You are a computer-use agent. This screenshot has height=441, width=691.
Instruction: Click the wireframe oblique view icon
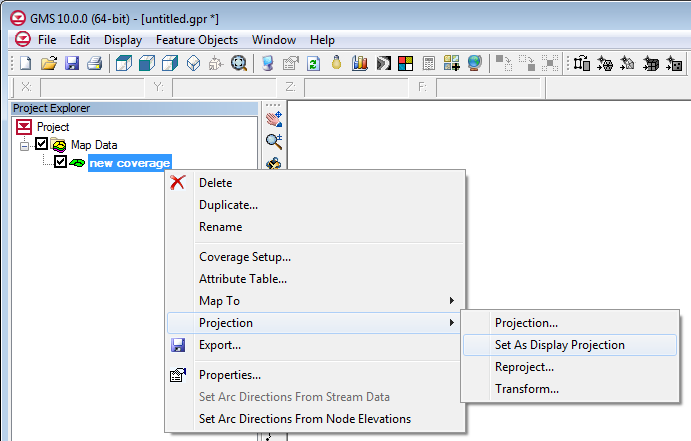(193, 63)
